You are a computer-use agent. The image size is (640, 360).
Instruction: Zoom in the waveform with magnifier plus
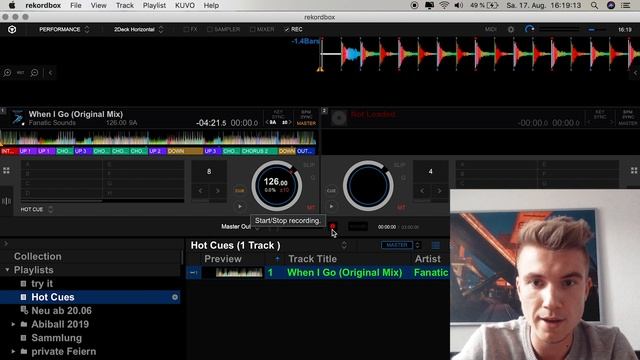7,73
